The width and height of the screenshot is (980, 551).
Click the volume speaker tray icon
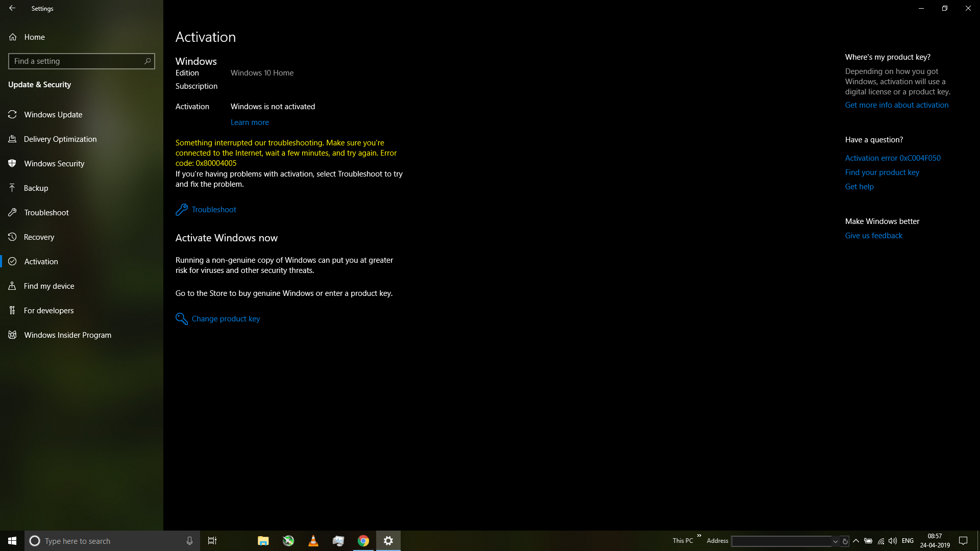893,541
